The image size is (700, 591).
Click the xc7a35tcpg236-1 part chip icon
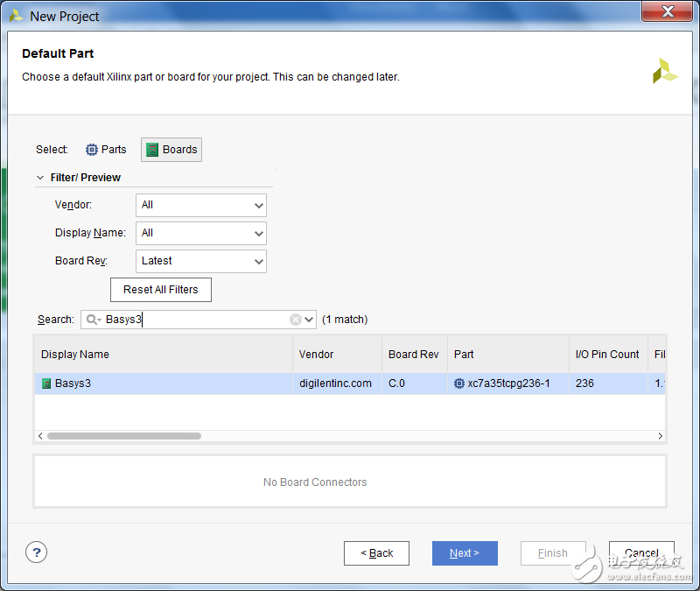459,383
